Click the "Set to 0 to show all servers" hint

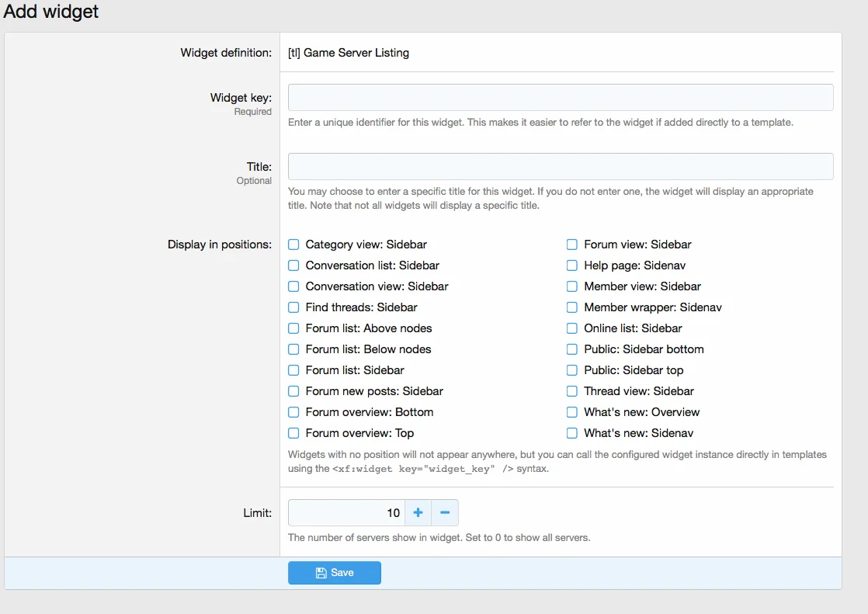[527, 538]
